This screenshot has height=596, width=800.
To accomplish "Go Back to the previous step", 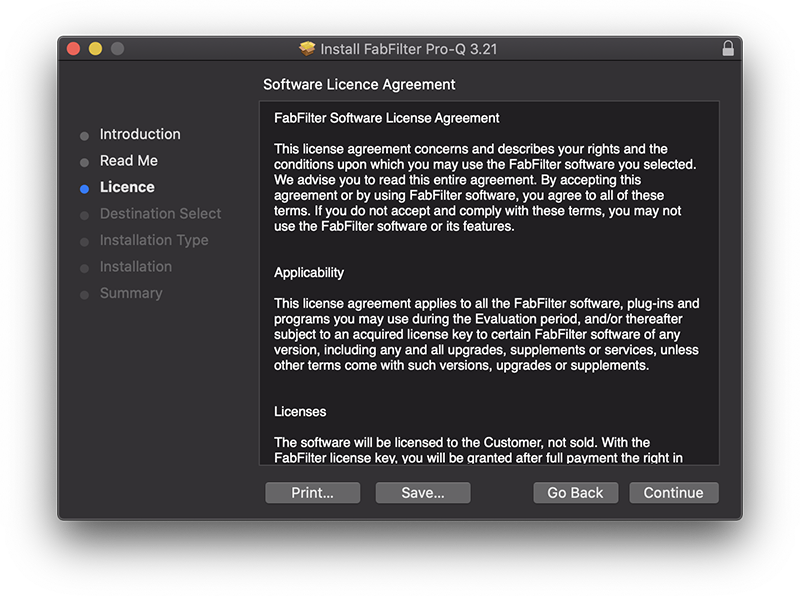I will (x=576, y=492).
